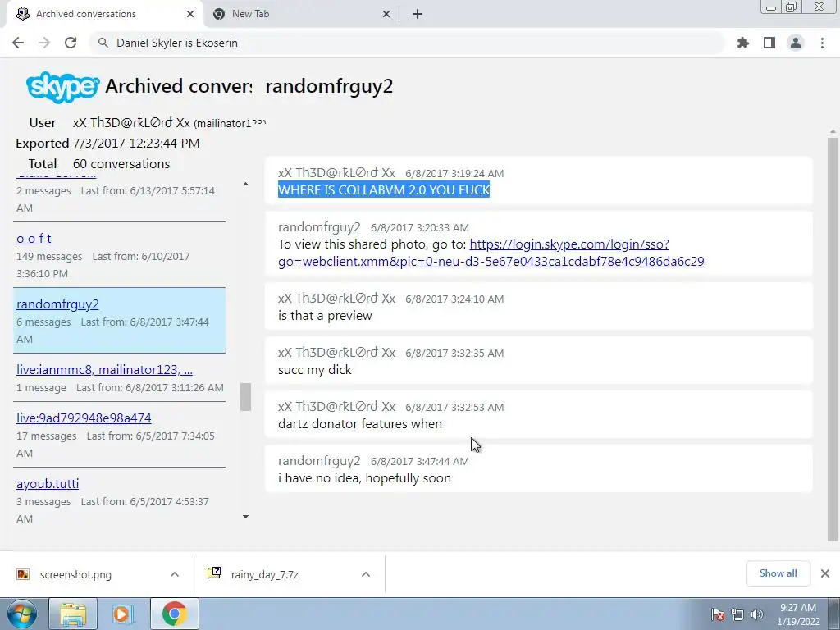The width and height of the screenshot is (840, 630).
Task: Click the 'Exported 7/3/2017 12:23:44 PM' text
Action: coord(107,144)
